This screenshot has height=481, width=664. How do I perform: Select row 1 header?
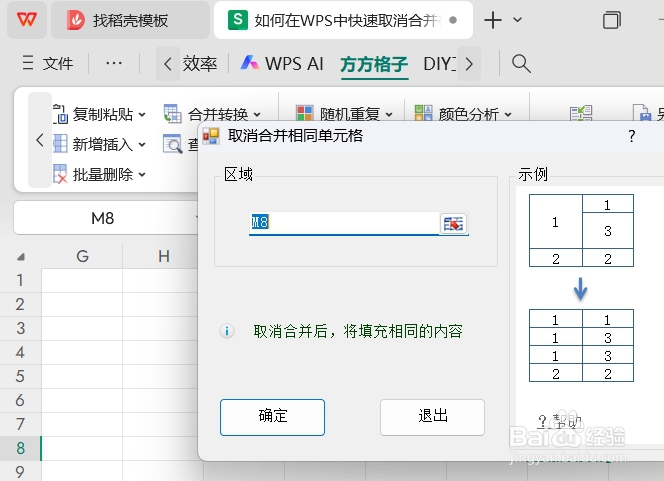[20, 280]
